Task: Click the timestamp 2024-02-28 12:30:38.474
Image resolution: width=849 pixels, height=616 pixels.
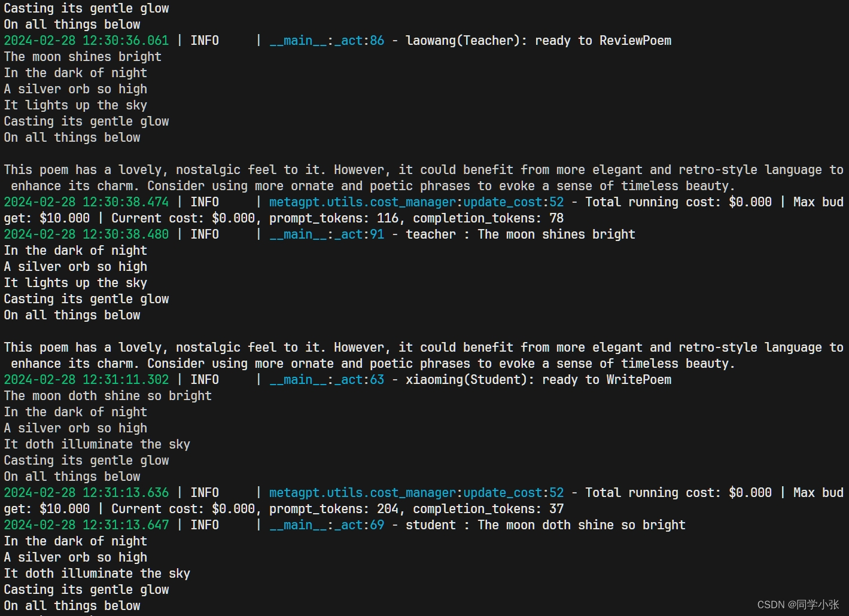Action: click(x=86, y=202)
